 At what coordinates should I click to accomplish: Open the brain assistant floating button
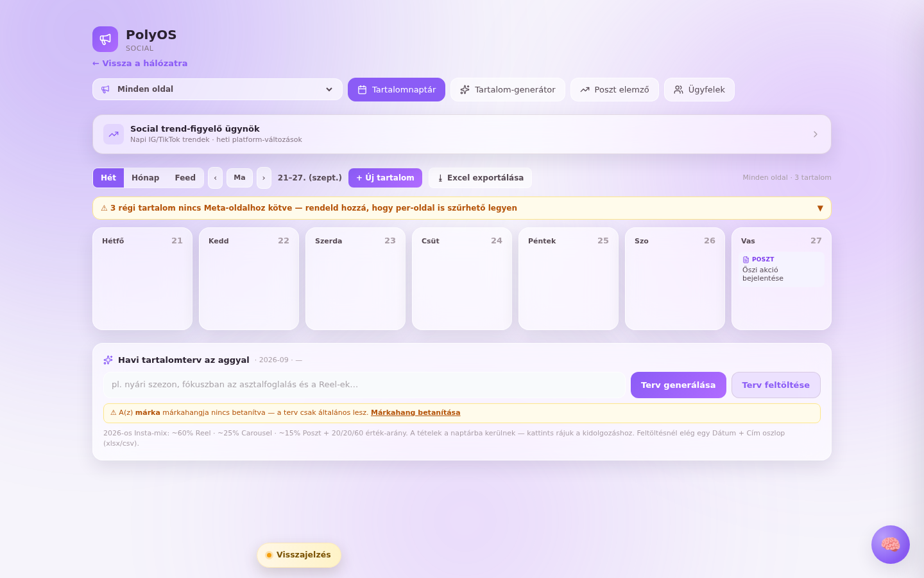point(890,545)
